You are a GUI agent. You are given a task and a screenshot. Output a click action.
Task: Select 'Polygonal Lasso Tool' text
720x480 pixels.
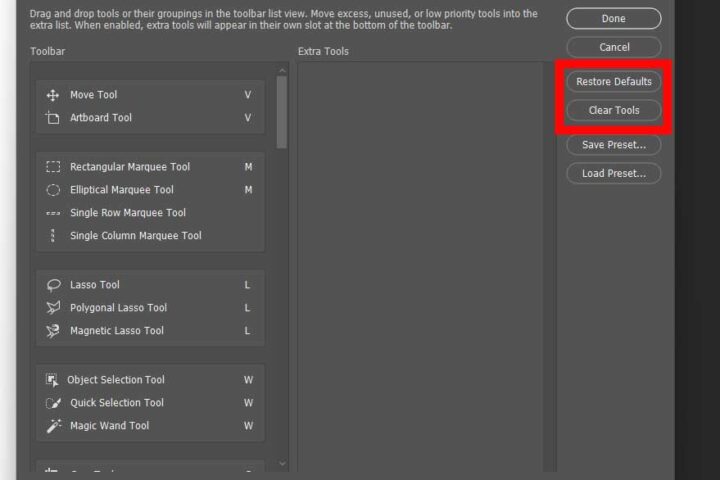pos(118,308)
